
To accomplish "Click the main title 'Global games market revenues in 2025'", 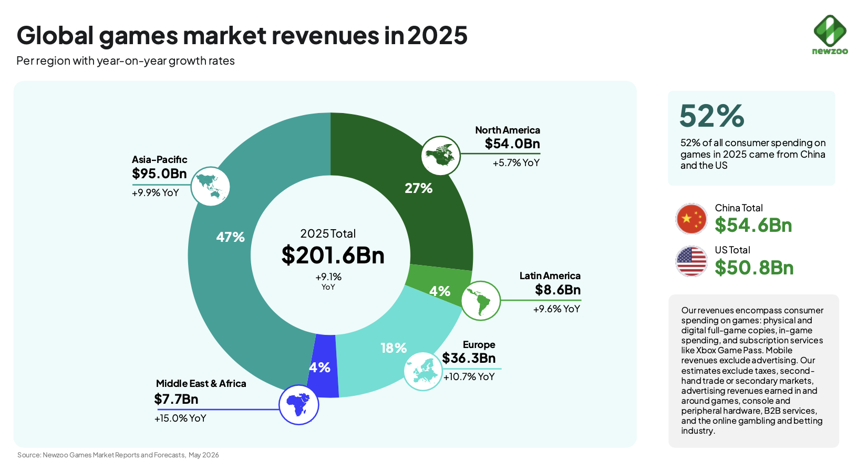I will pos(242,36).
